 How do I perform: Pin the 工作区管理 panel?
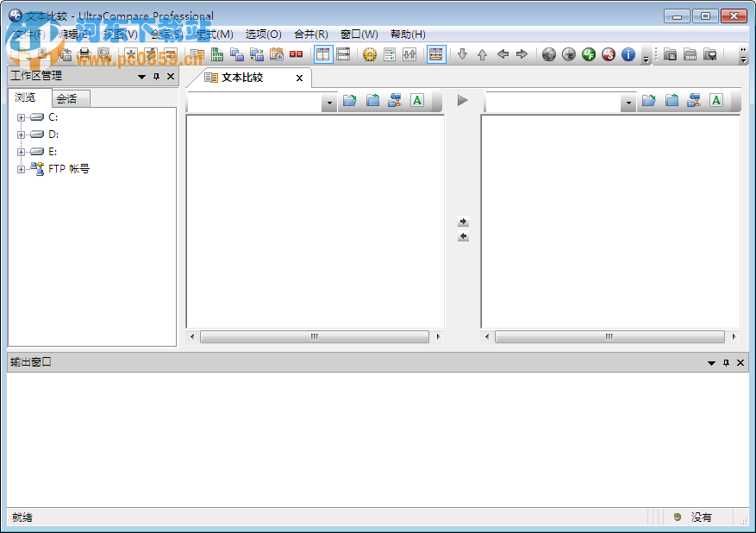point(156,77)
